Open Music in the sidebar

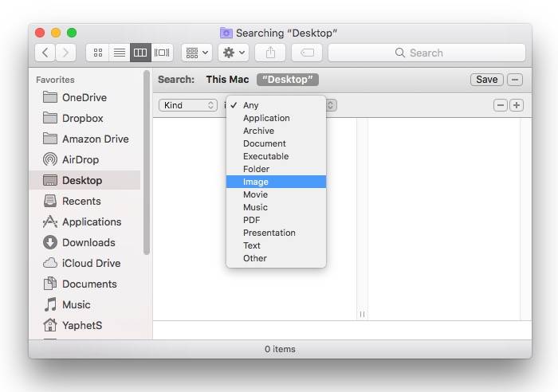(84, 304)
